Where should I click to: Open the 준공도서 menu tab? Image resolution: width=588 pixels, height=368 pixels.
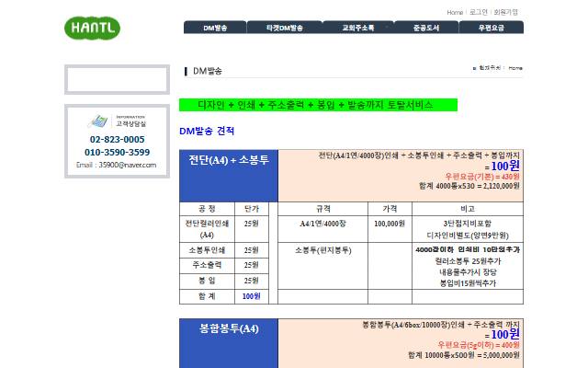[x=426, y=28]
